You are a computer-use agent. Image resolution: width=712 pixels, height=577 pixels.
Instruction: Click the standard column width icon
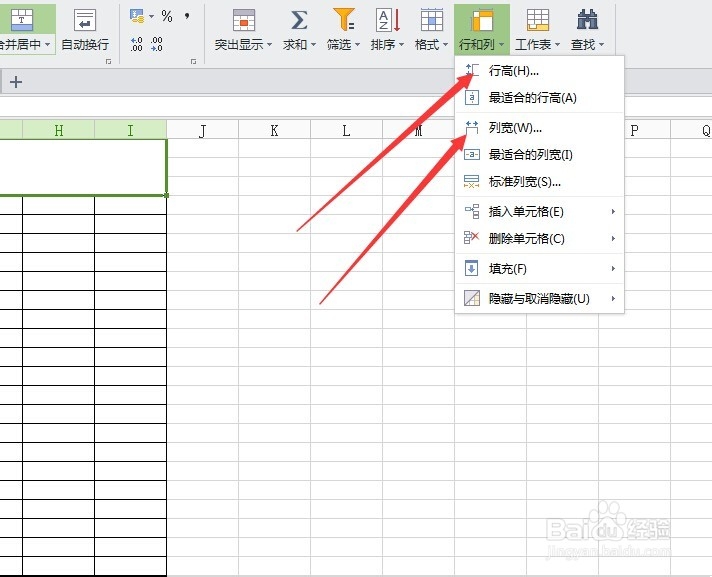click(x=472, y=182)
